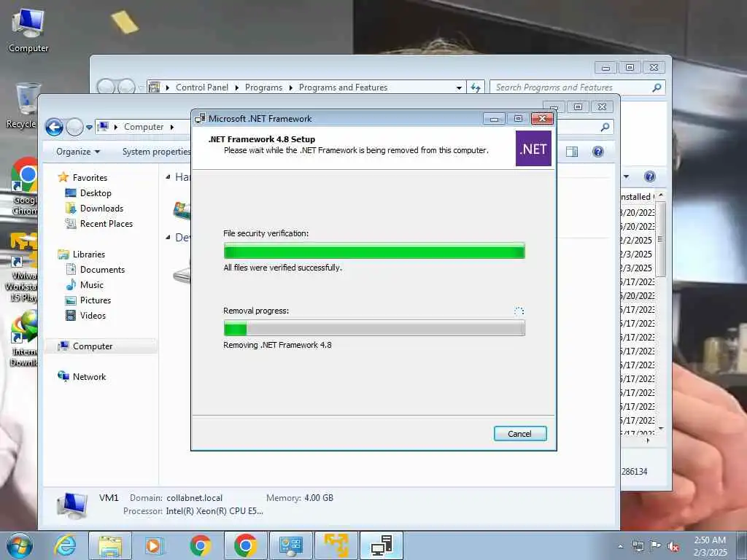Select Libraries in navigation pane
The width and height of the screenshot is (747, 560).
88,254
